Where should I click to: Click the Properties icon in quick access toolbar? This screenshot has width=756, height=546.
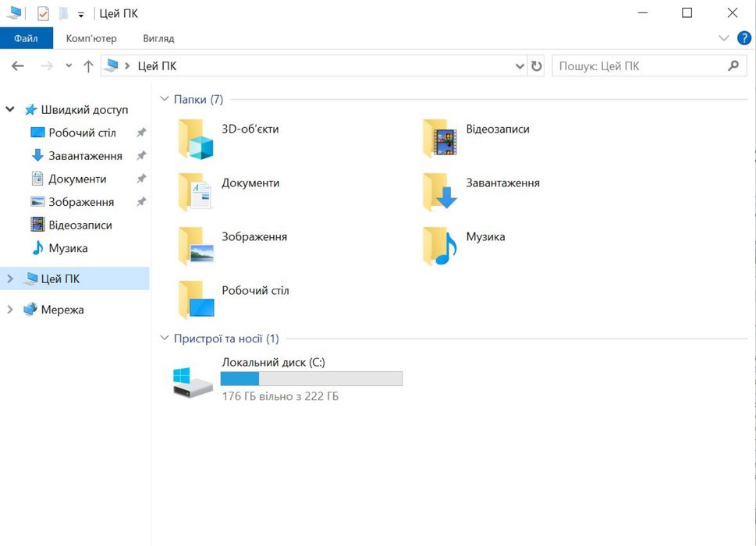pyautogui.click(x=43, y=13)
